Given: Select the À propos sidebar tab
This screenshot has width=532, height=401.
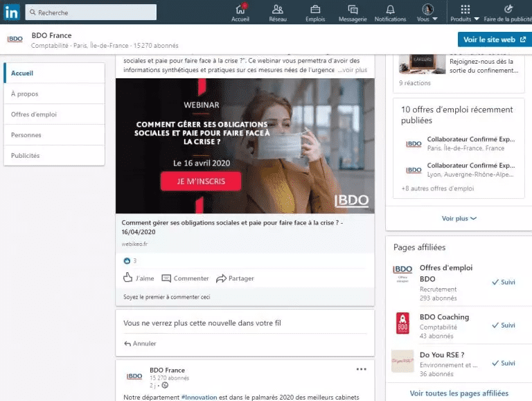Looking at the screenshot, I should pos(54,93).
